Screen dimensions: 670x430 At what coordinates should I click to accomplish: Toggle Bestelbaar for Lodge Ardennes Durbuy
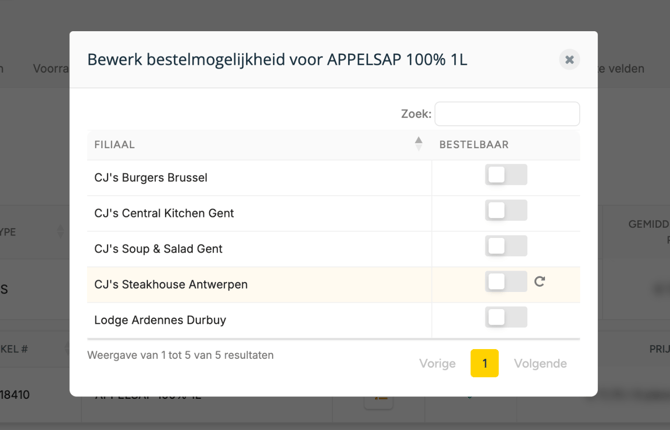tap(506, 317)
